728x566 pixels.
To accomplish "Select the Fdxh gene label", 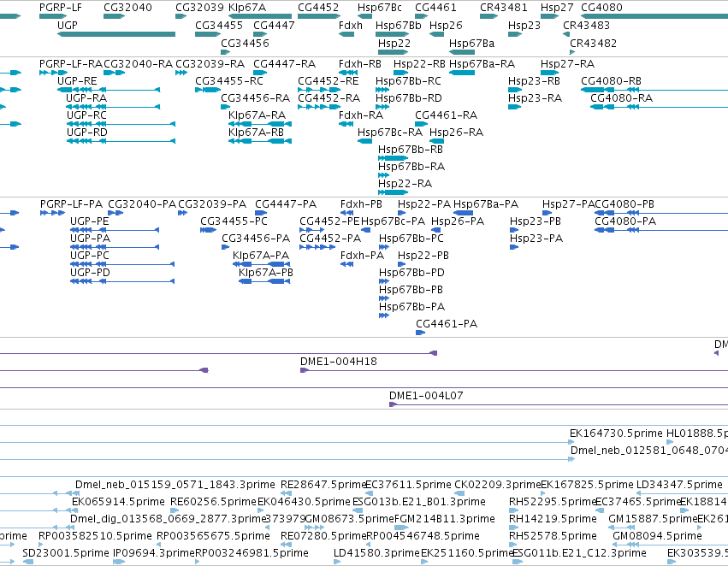I will pos(351,25).
